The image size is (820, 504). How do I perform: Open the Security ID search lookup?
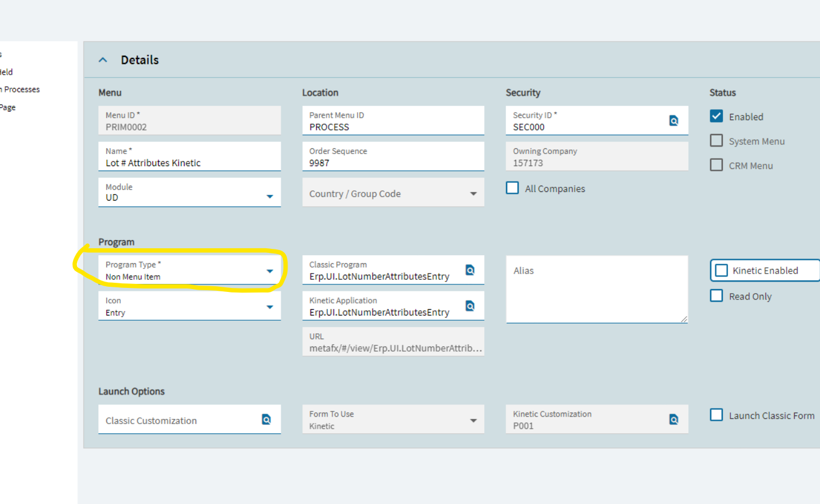point(673,121)
